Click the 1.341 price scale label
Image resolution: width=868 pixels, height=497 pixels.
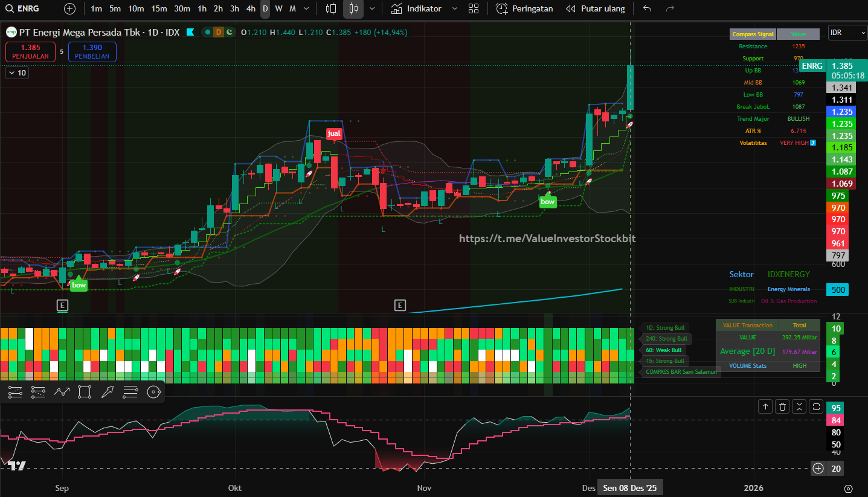[841, 88]
